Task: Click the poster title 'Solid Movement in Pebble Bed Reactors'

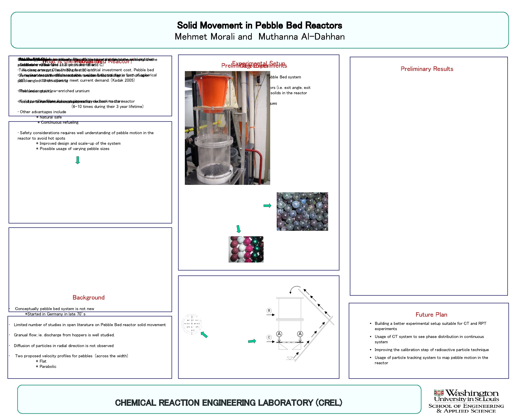Action: click(260, 25)
